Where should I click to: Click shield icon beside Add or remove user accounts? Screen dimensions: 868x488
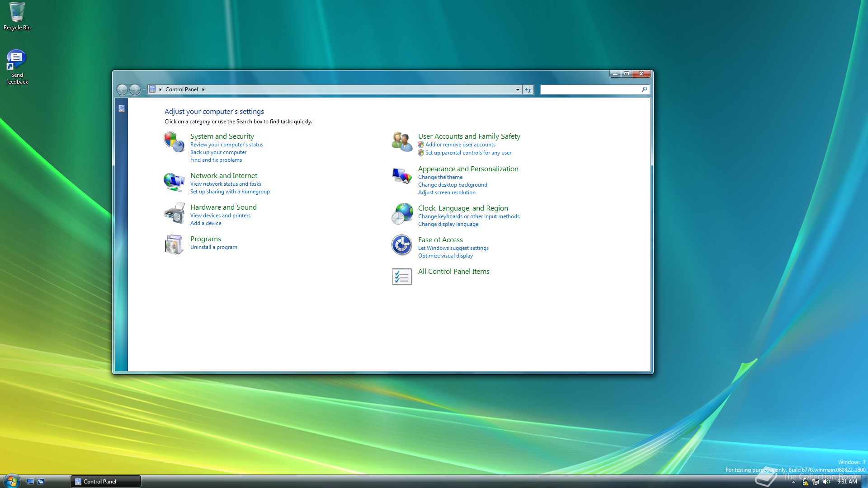tap(421, 145)
